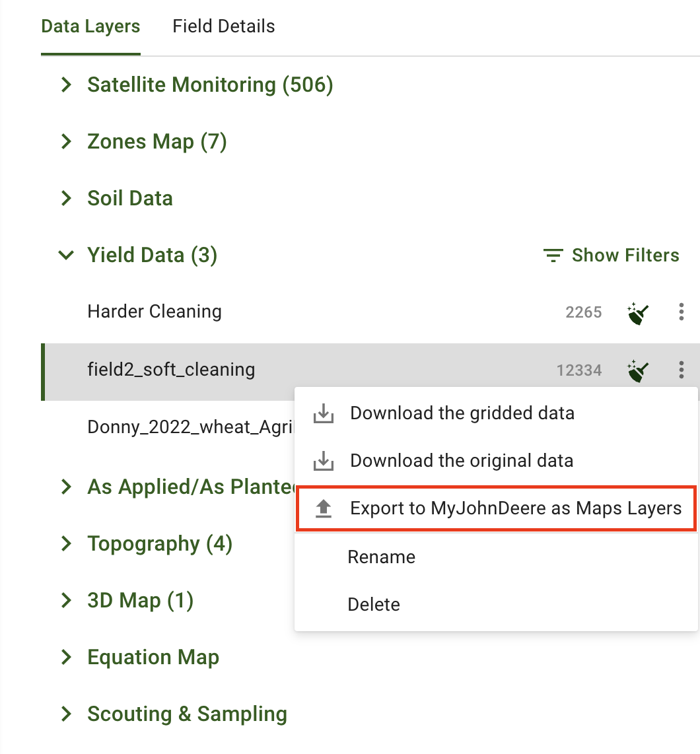This screenshot has height=754, width=700.
Task: Choose Delete in the context menu
Action: click(374, 605)
